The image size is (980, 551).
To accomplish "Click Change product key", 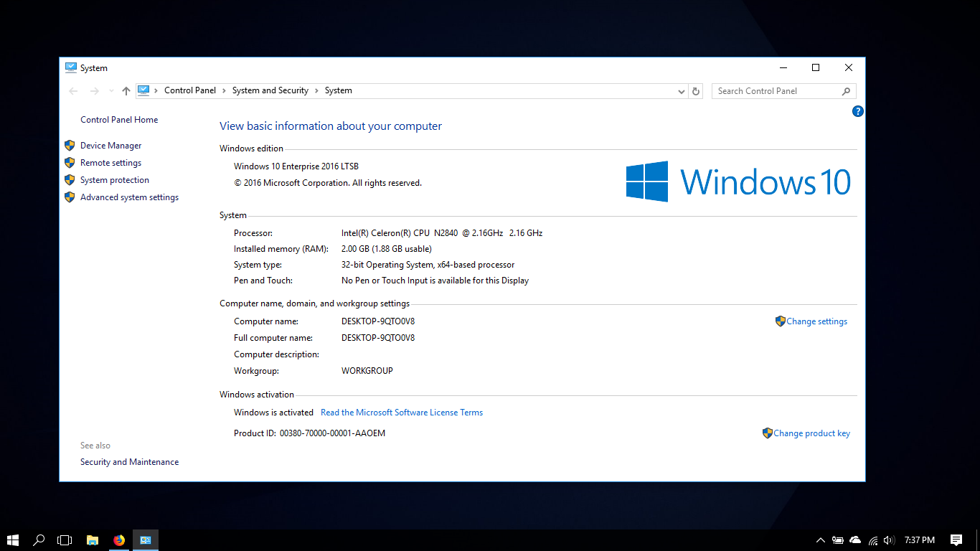I will [x=811, y=433].
